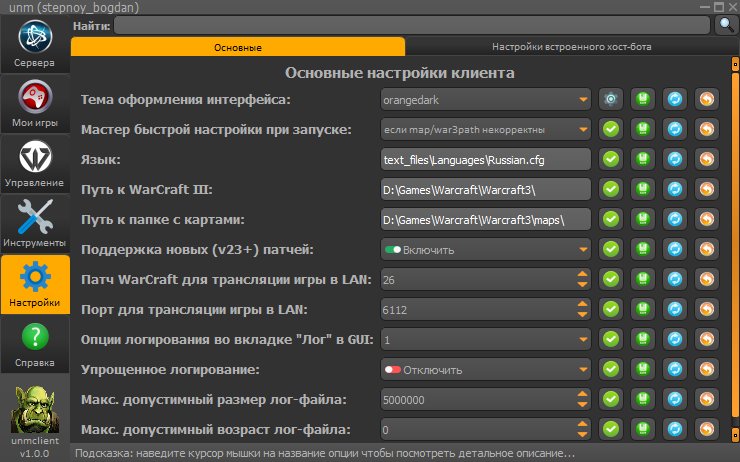Click the Упрощенное логирование option label
Viewport: 740px width, 462px height.
[170, 370]
